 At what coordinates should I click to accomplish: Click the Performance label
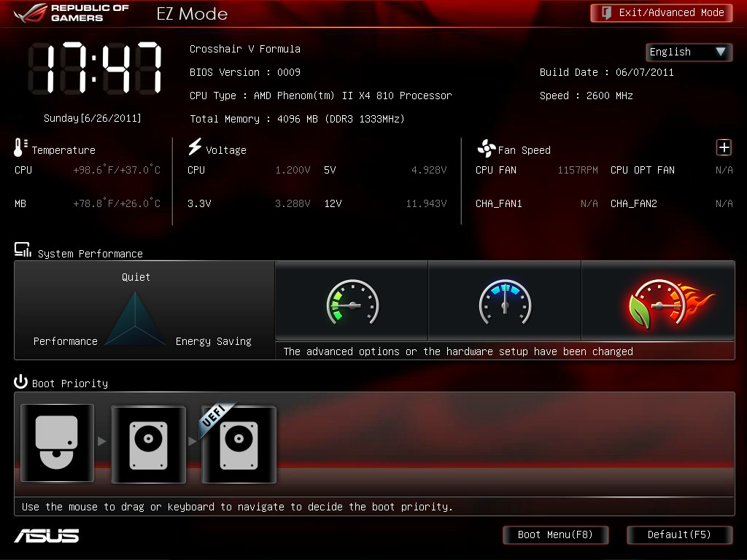(x=65, y=341)
